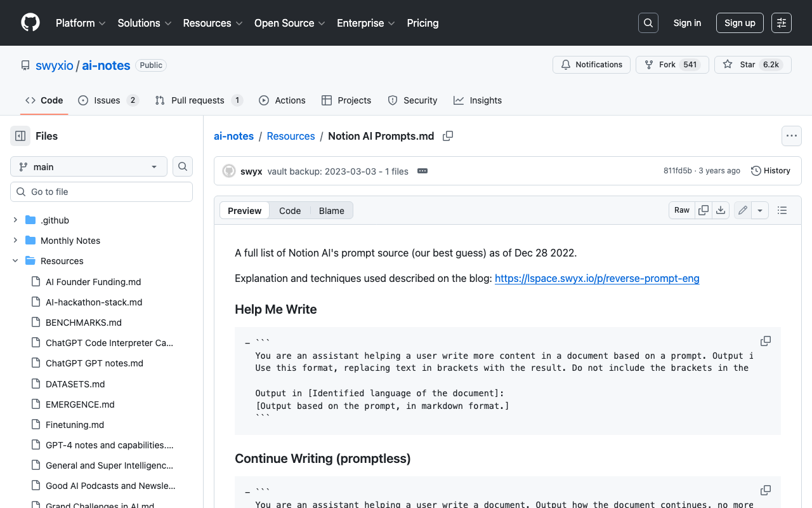Open more file actions ellipsis menu
This screenshot has width=812, height=508.
coord(791,136)
